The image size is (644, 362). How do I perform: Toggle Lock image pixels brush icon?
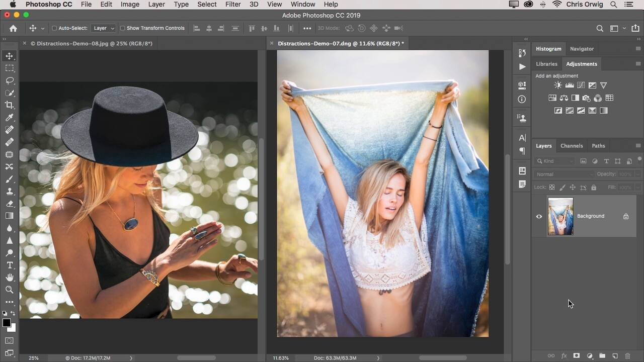[x=562, y=188]
